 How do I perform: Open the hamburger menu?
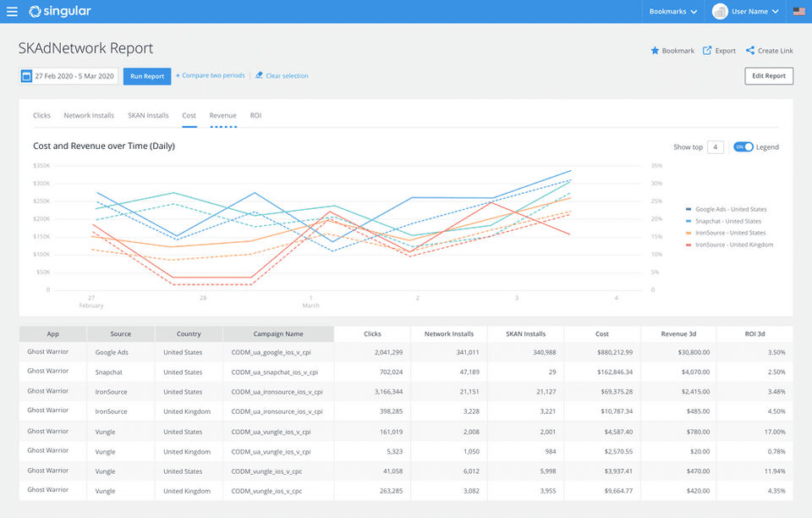pyautogui.click(x=11, y=11)
